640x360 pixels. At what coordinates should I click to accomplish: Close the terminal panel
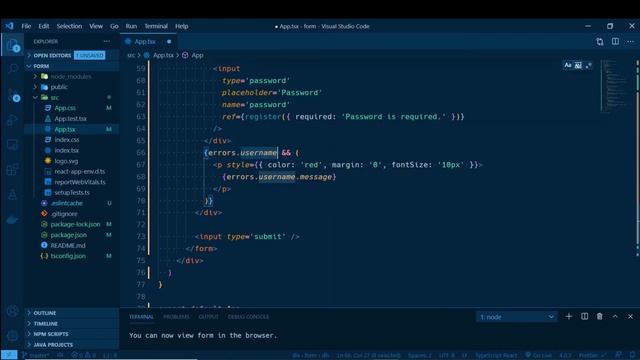(x=631, y=316)
